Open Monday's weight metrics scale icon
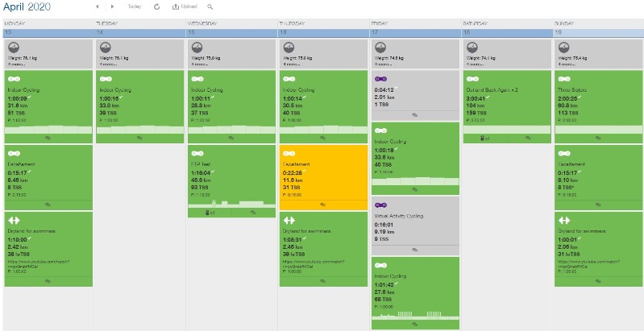 (14, 48)
